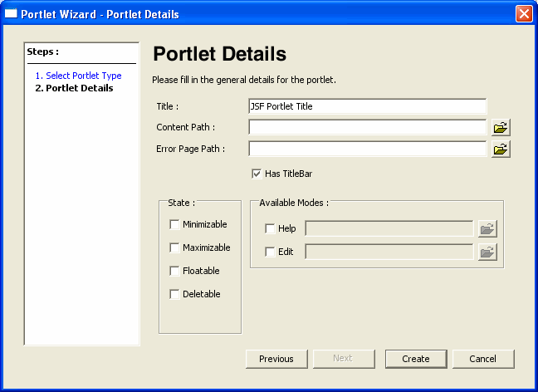Click the 'Steps :' heading
This screenshot has height=392, width=538.
click(43, 51)
